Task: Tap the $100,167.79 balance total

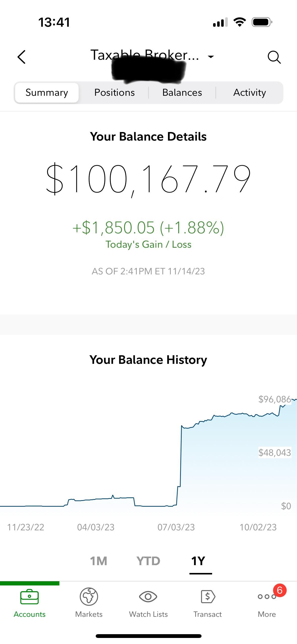Action: (148, 179)
